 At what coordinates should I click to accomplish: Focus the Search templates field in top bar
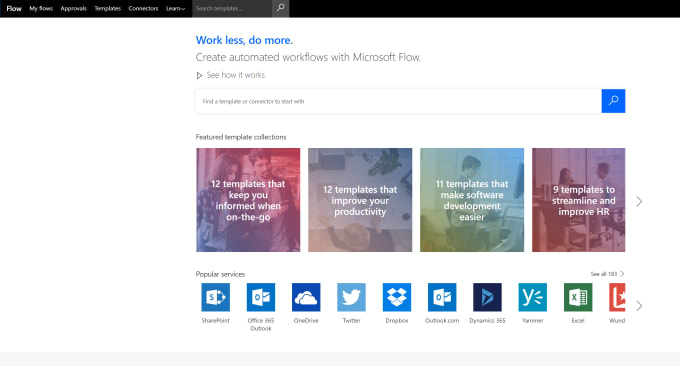click(x=232, y=8)
